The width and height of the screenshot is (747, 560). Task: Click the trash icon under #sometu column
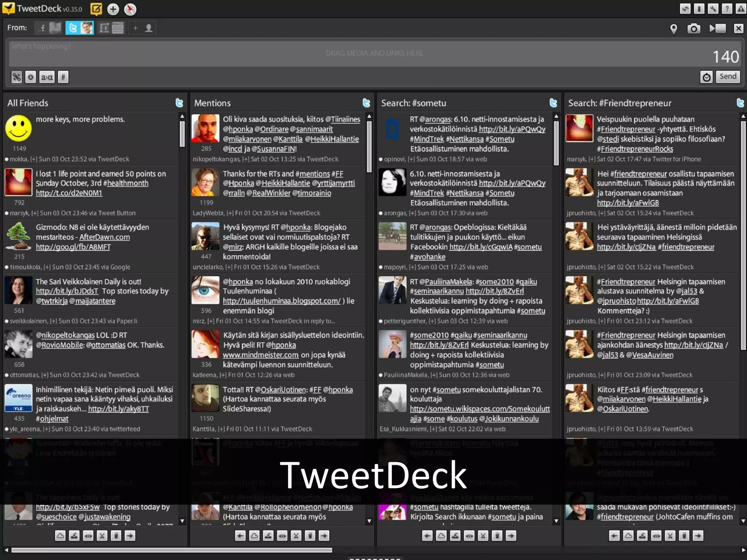coord(497,536)
